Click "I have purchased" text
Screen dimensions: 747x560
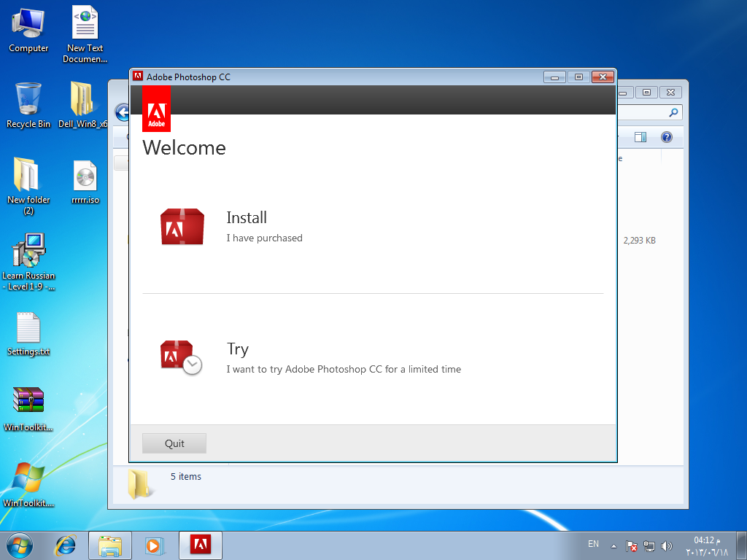click(264, 238)
